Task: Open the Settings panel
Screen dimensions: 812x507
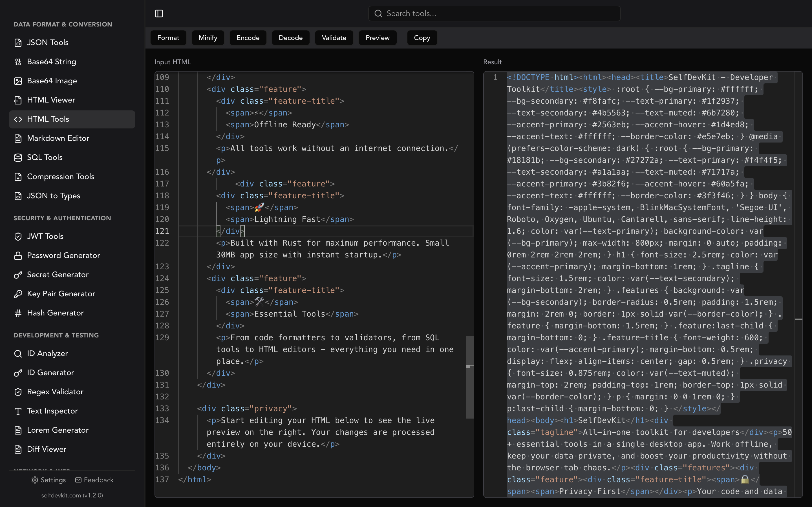Action: (48, 480)
